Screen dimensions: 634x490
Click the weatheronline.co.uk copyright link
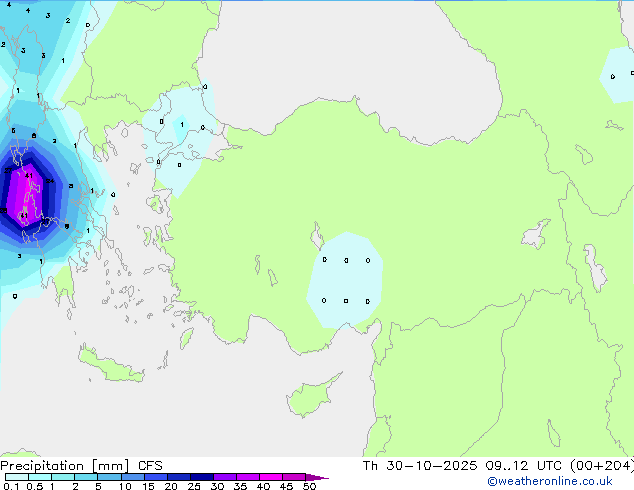pyautogui.click(x=563, y=482)
